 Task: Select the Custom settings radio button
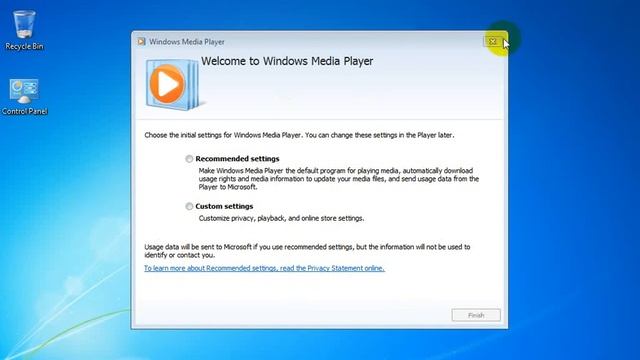click(x=189, y=207)
